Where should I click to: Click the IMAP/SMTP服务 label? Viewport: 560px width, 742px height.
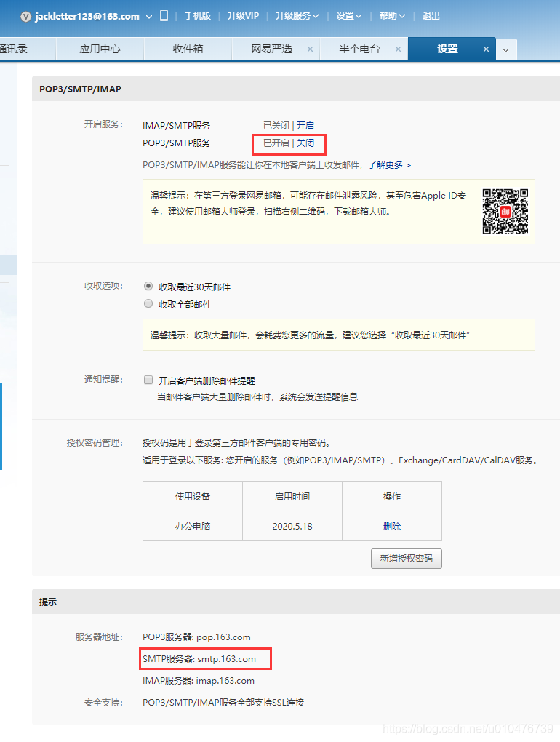177,125
